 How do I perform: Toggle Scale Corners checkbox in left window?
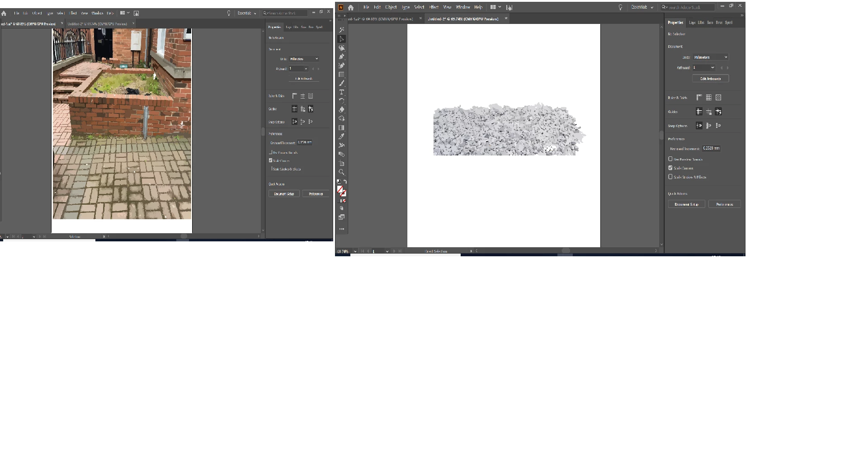tap(270, 160)
